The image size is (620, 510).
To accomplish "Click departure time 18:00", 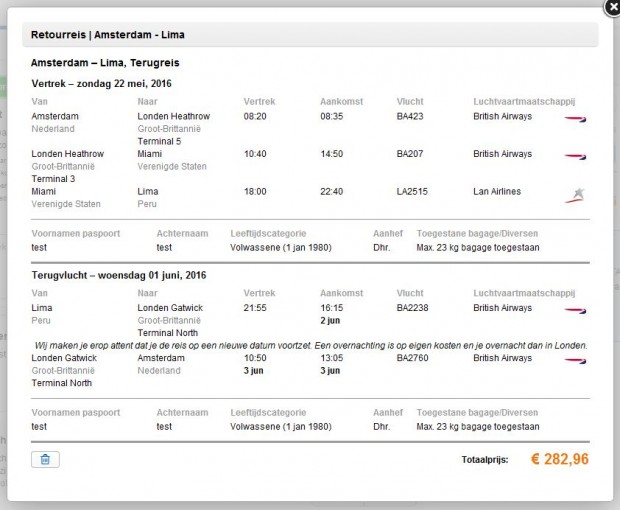I will pos(255,191).
